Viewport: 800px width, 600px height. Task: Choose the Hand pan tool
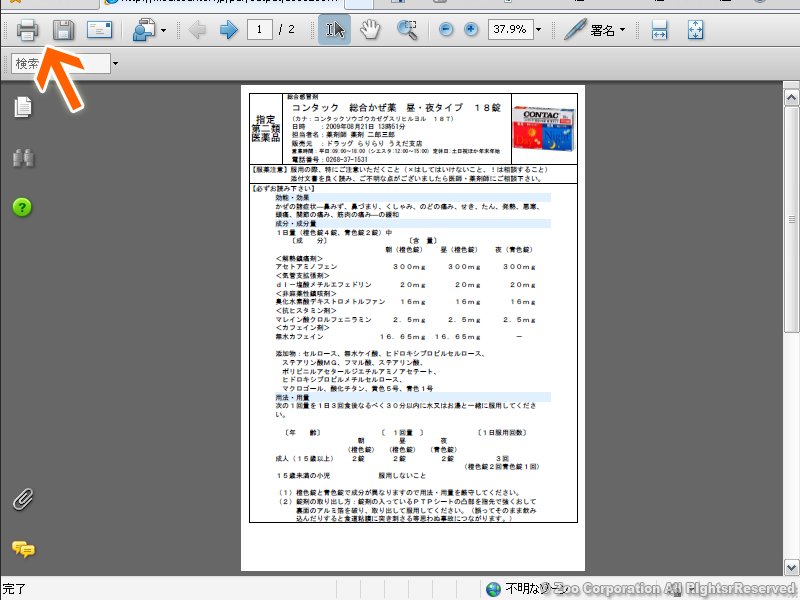coord(370,30)
